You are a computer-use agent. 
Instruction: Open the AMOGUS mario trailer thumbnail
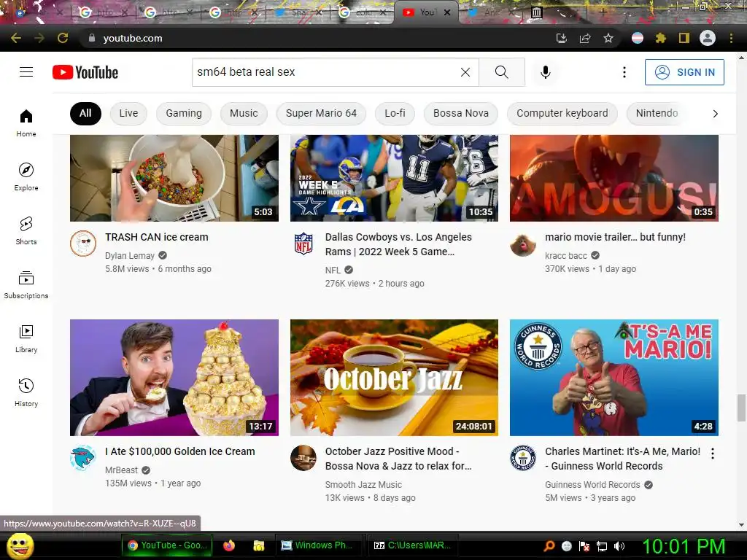(x=614, y=178)
